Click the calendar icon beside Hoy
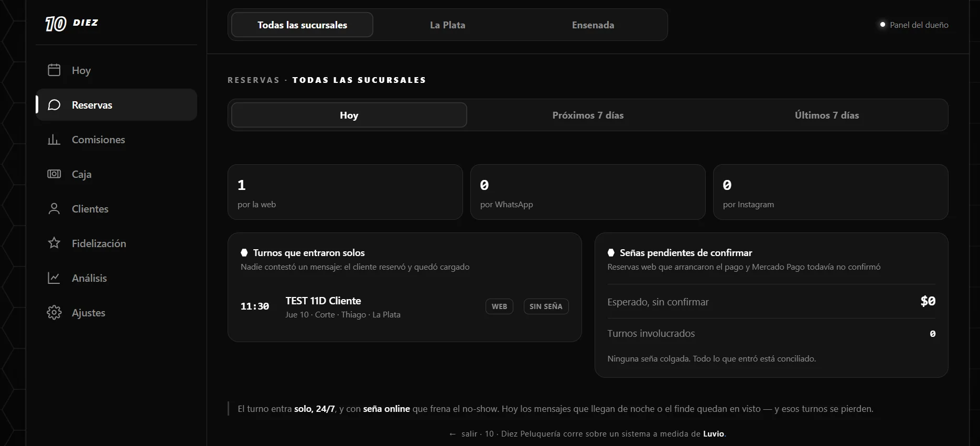Screen dimensions: 980x446 point(54,70)
